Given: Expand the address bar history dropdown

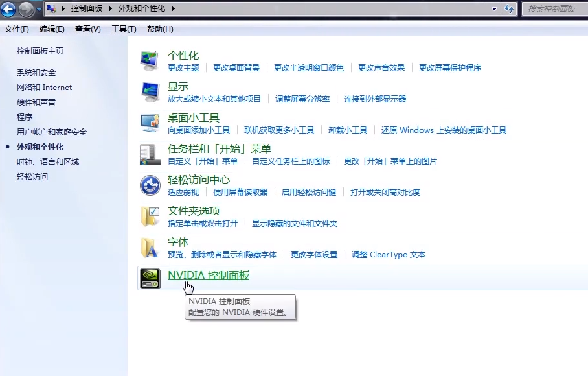Looking at the screenshot, I should tap(494, 8).
